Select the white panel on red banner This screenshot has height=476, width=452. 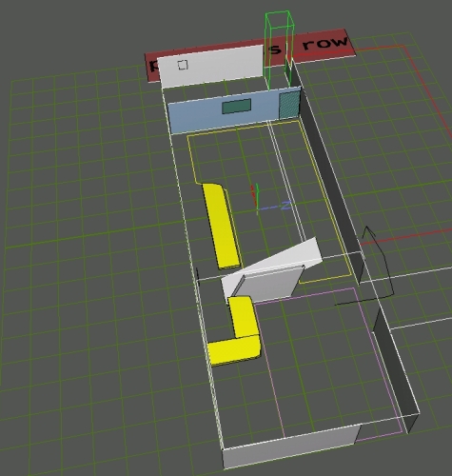pyautogui.click(x=211, y=66)
